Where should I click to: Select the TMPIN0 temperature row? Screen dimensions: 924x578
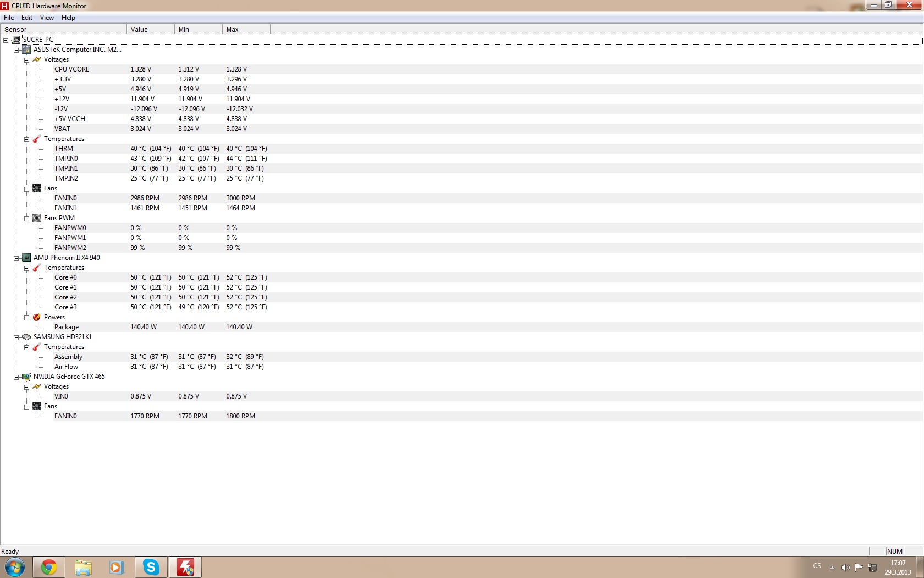(x=461, y=159)
